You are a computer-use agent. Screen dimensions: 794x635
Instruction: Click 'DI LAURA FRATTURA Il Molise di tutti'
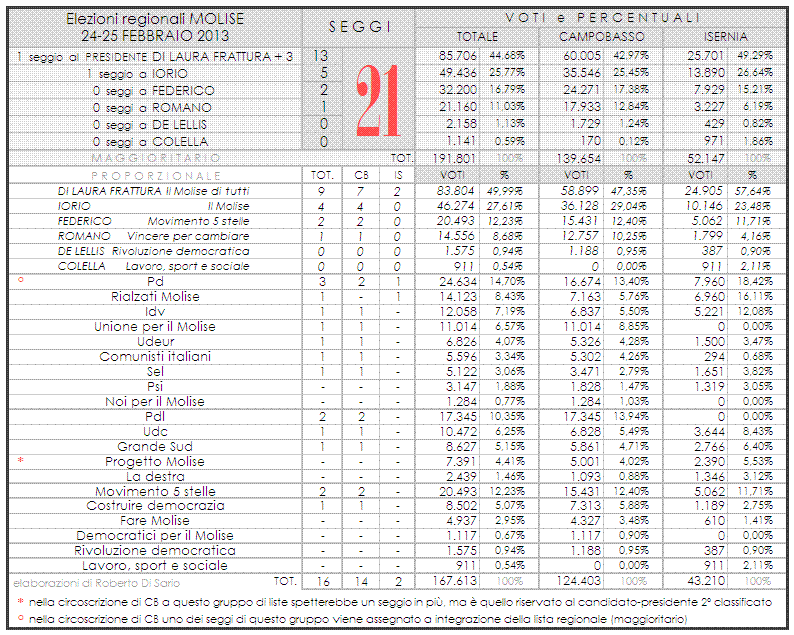click(x=153, y=191)
